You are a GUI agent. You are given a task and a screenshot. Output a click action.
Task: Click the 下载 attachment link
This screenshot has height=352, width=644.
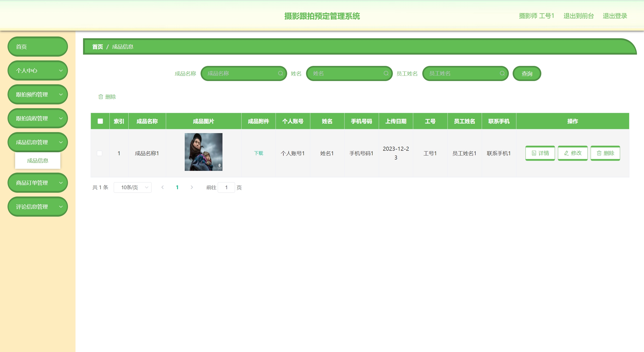tap(258, 153)
